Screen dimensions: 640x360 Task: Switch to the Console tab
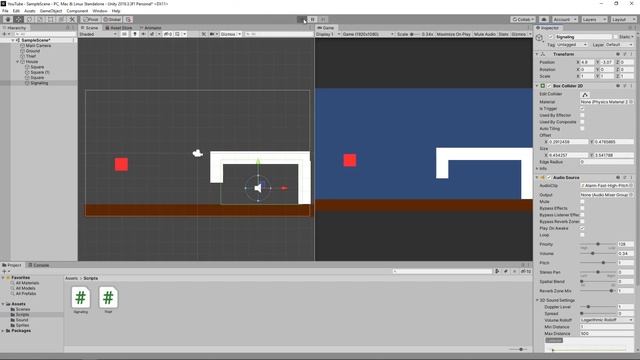coord(39,265)
